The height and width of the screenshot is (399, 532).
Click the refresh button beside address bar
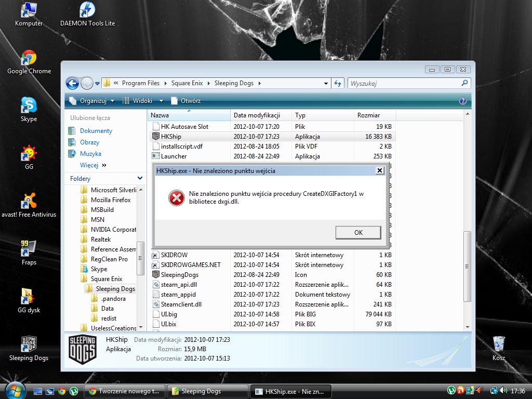pos(338,83)
